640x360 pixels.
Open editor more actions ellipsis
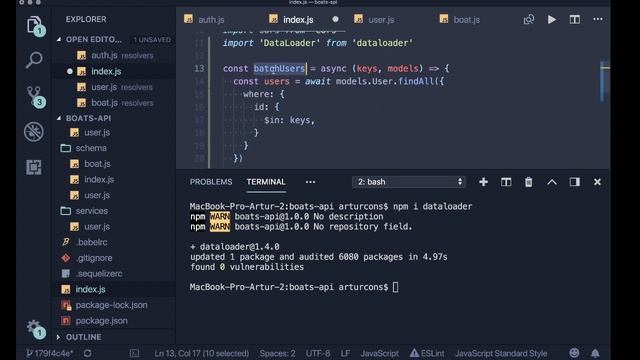pyautogui.click(x=598, y=19)
